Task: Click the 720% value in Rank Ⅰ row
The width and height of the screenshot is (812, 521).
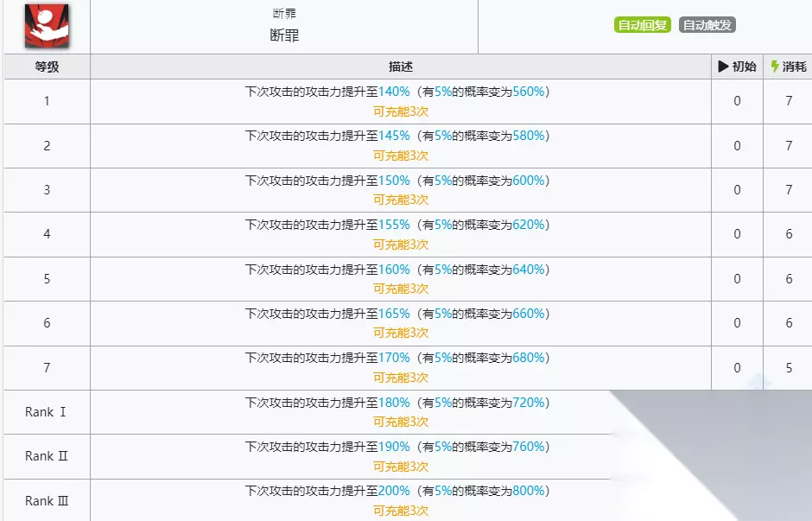Action: [529, 403]
